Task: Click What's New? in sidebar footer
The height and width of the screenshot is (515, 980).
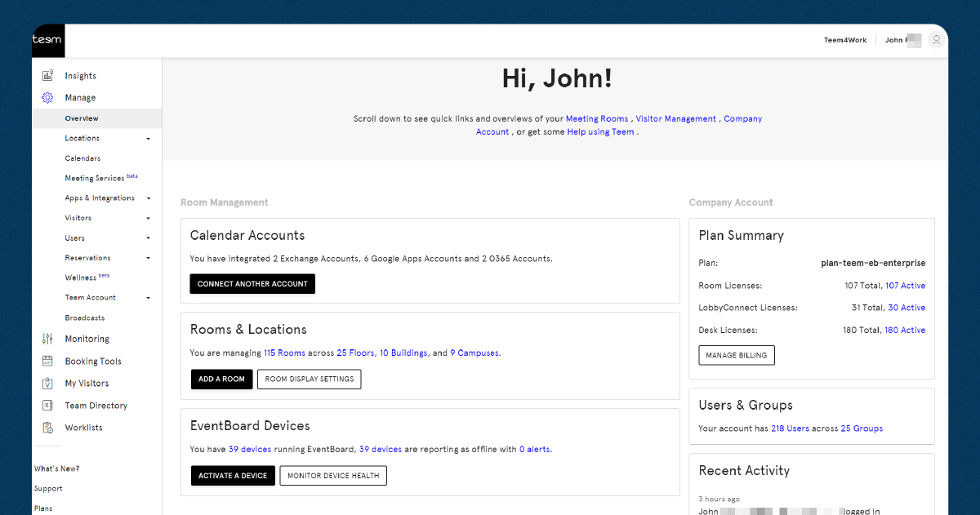Action: [57, 468]
